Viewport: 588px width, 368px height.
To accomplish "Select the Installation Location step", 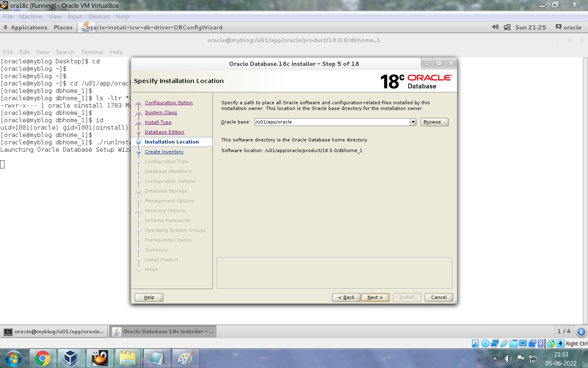I will (171, 142).
